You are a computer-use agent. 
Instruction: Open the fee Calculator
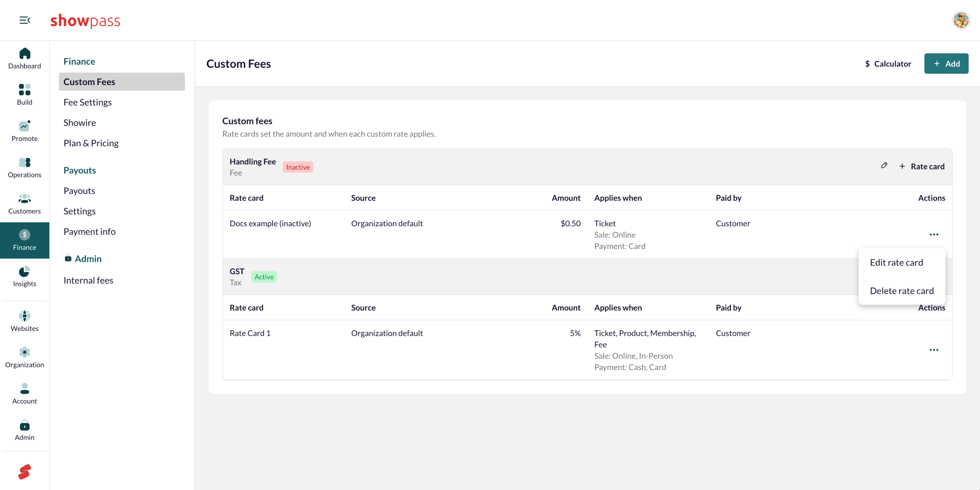click(x=888, y=63)
